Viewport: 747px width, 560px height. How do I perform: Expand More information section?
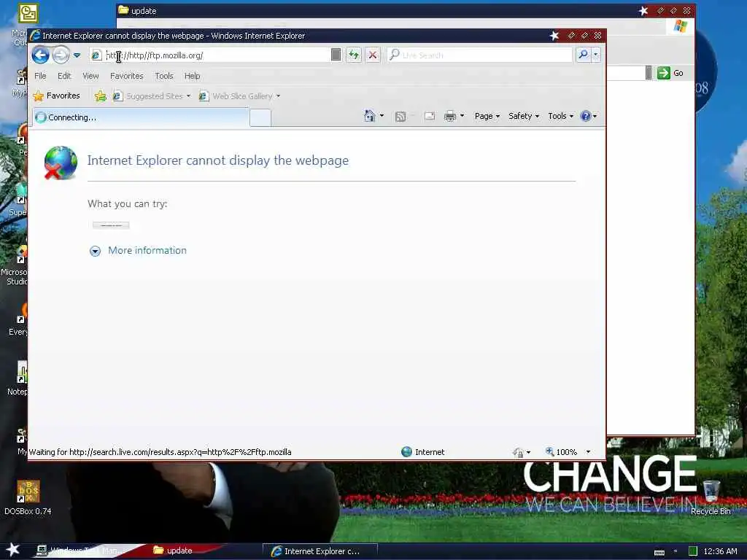point(96,251)
